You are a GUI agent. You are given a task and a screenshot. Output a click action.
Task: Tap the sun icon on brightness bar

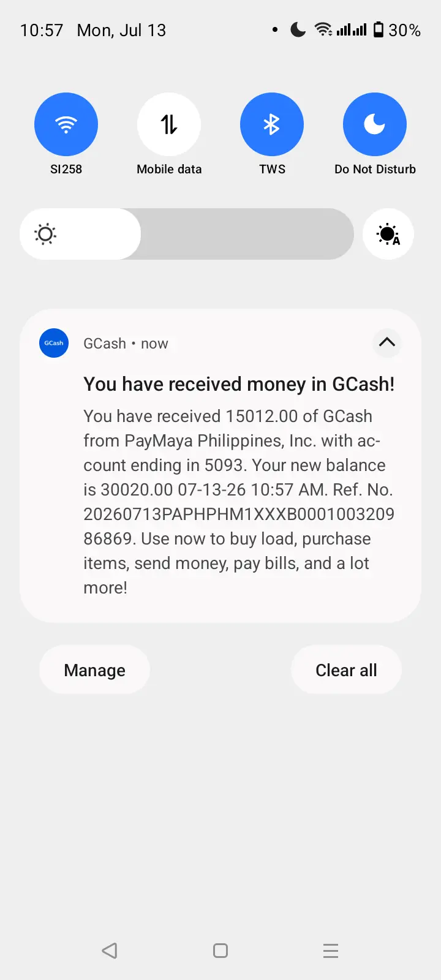pos(45,234)
